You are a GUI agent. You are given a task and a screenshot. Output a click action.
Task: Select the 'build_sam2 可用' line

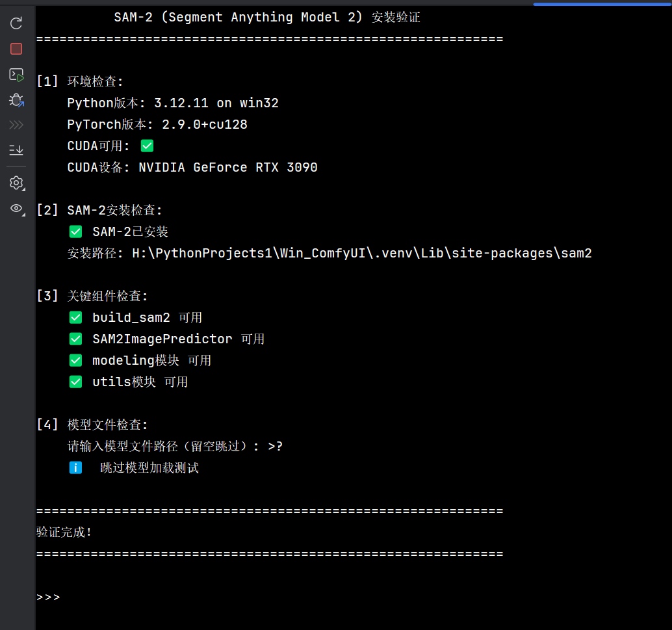[135, 317]
